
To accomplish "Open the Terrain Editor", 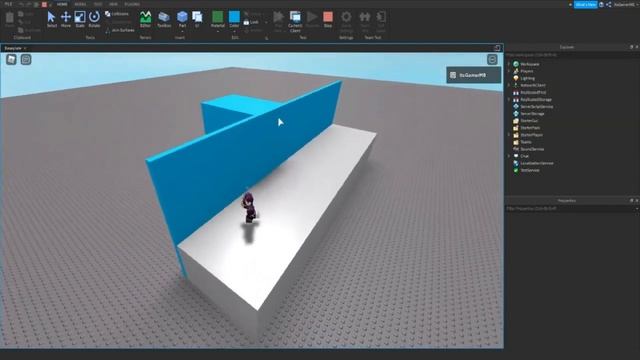I will [145, 19].
